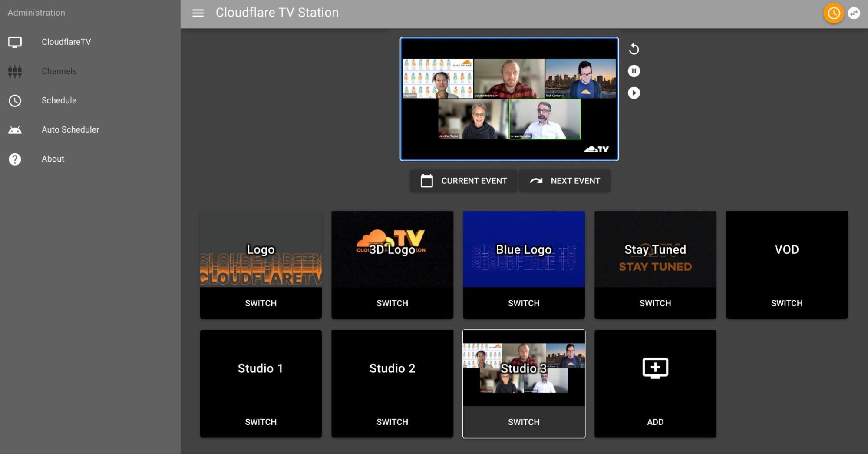Click the hamburger menu icon
868x454 pixels.
pyautogui.click(x=198, y=13)
